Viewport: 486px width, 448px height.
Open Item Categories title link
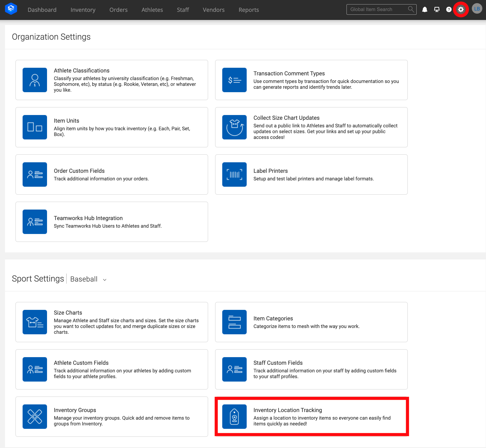coord(273,318)
